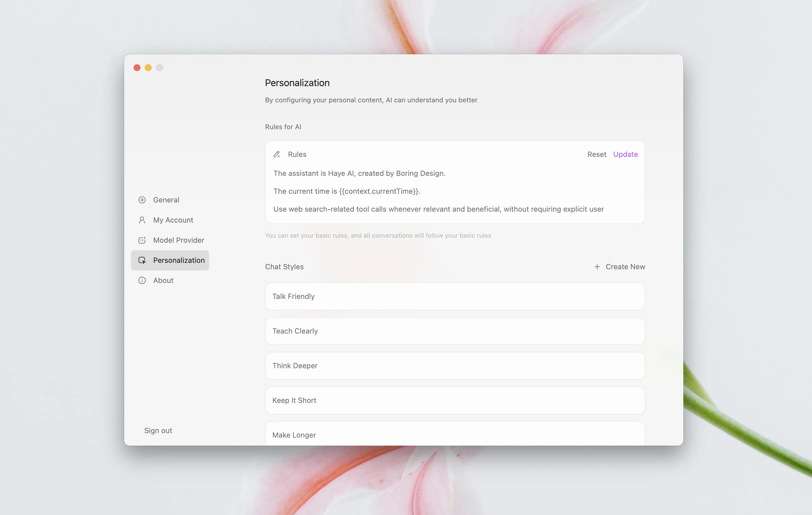This screenshot has height=515, width=812.
Task: Click the plus icon beside Create New
Action: click(597, 267)
